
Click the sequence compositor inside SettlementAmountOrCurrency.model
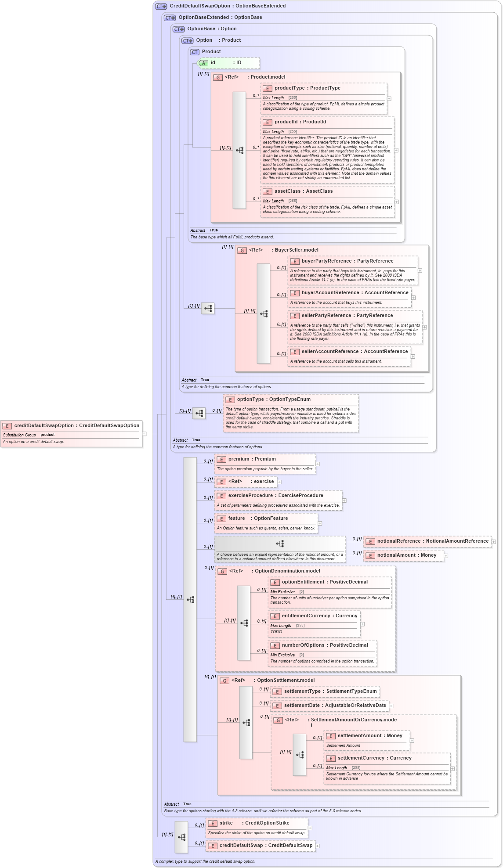(x=300, y=755)
